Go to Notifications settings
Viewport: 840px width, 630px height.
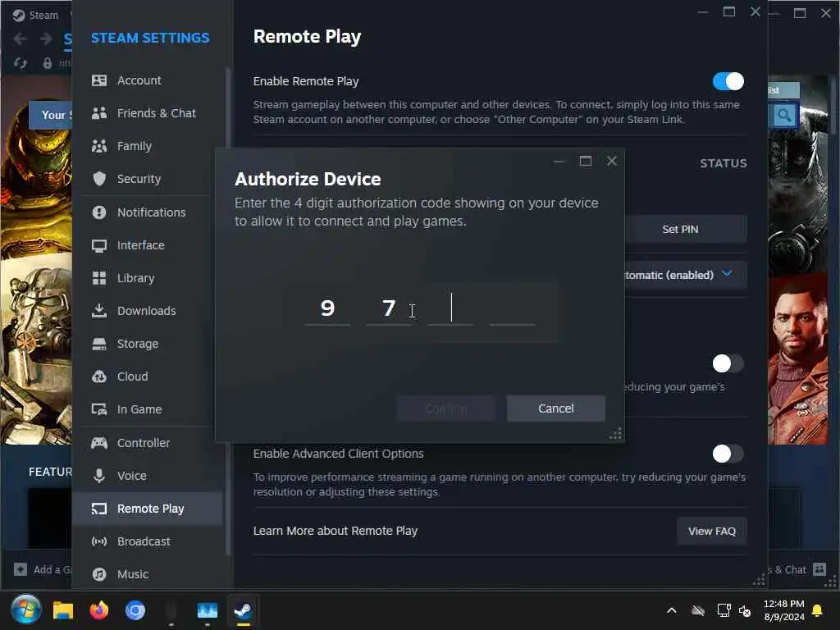[148, 212]
